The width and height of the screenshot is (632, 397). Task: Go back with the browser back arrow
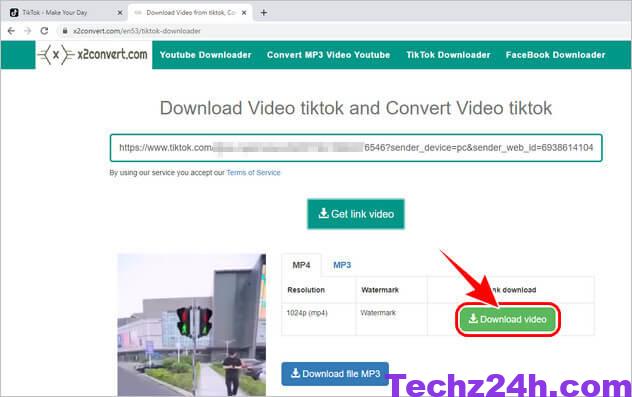[x=11, y=31]
